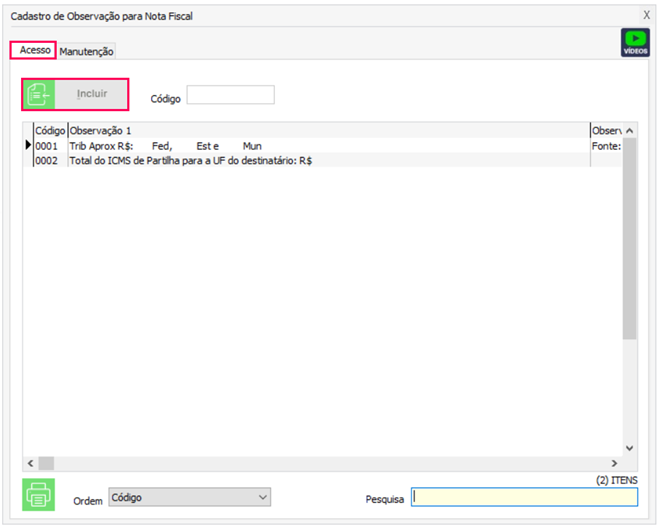Click the horizontal scrollbar left arrow
660x529 pixels.
pos(30,463)
